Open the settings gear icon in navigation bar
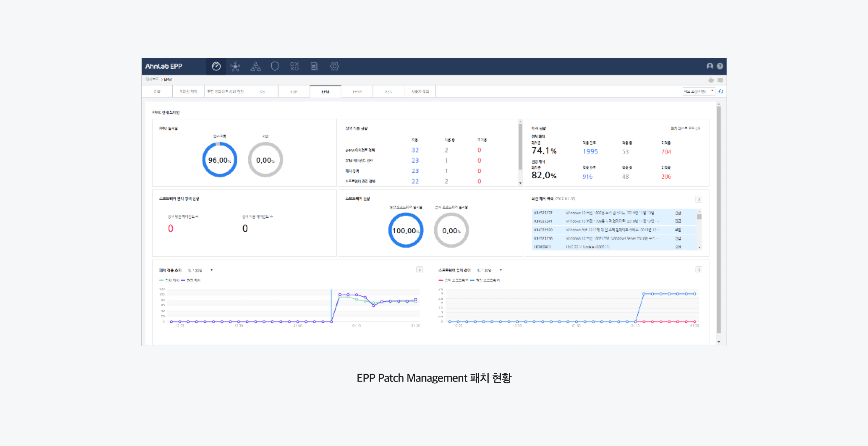This screenshot has width=868, height=446. [x=334, y=66]
